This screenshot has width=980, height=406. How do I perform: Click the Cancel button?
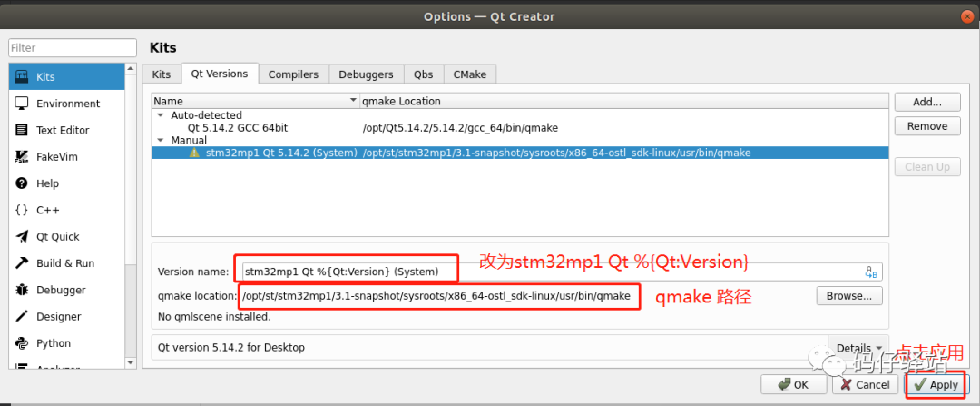click(865, 385)
